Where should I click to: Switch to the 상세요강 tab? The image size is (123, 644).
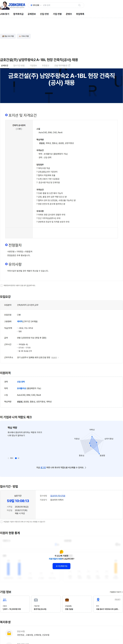click(4, 66)
